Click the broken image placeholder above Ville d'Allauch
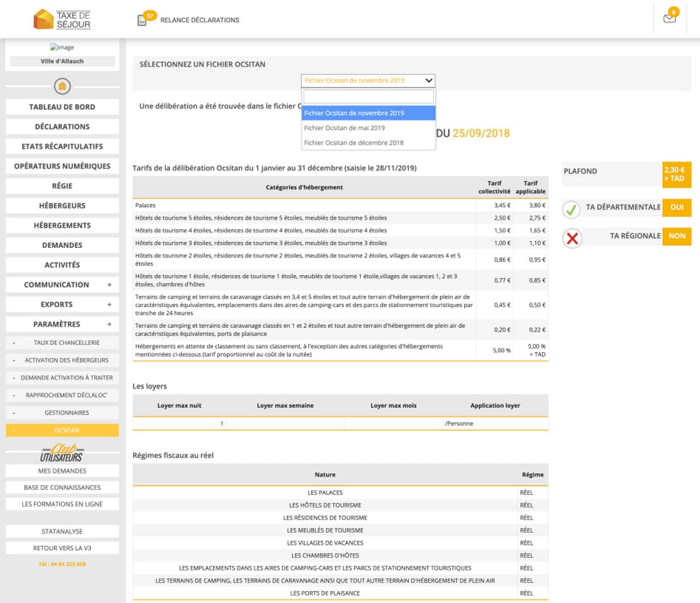 point(62,47)
